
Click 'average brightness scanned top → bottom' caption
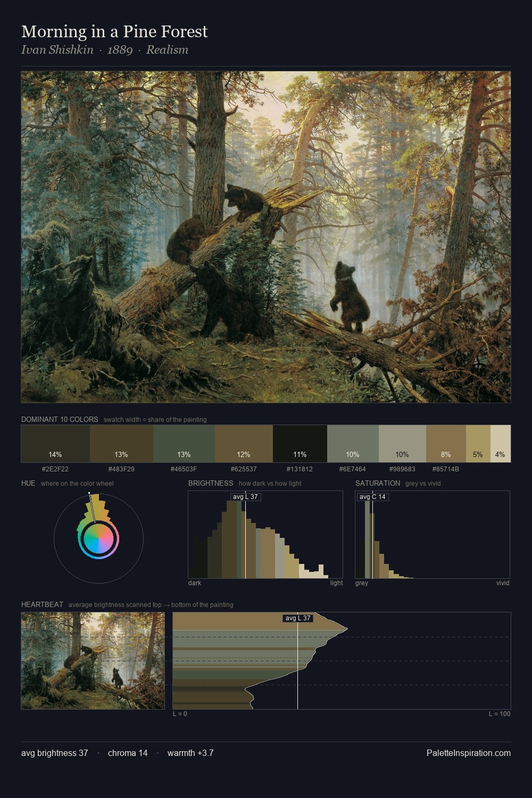(151, 605)
